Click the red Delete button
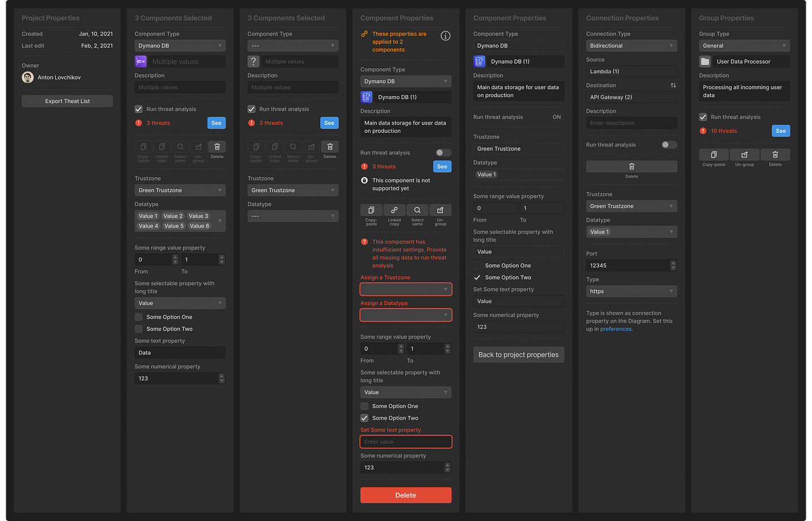812x521 pixels. coord(406,495)
